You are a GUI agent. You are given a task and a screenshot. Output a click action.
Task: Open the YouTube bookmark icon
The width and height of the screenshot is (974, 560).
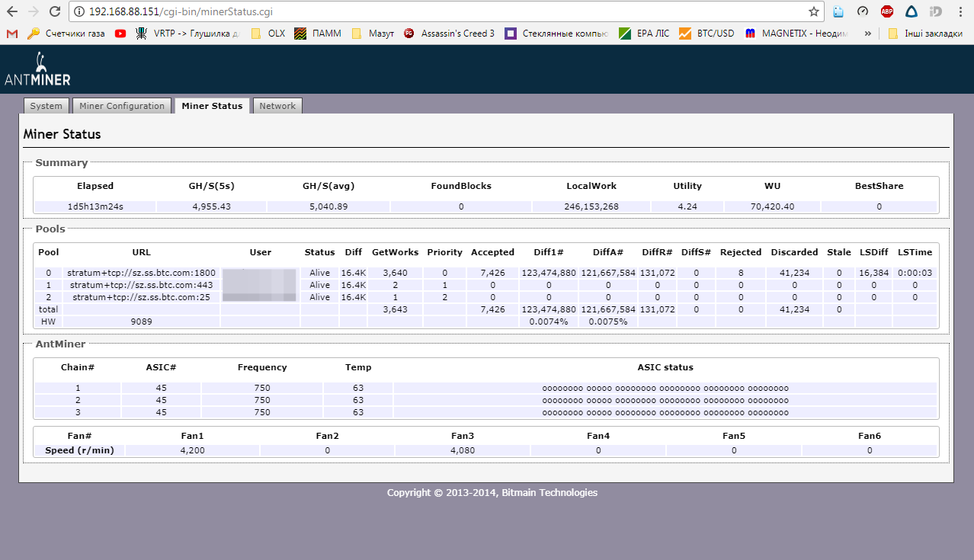pyautogui.click(x=120, y=34)
